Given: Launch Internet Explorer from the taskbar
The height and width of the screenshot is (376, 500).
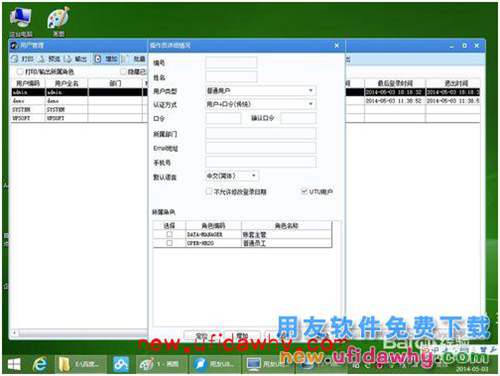Looking at the screenshot, I should pos(40,364).
